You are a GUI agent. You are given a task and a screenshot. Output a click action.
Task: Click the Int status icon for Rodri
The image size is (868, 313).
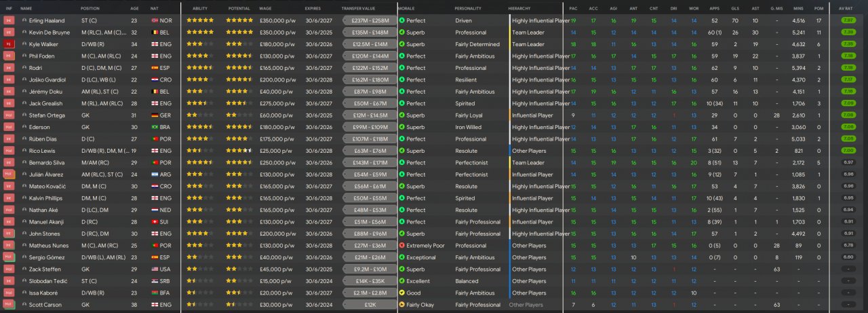pos(9,68)
